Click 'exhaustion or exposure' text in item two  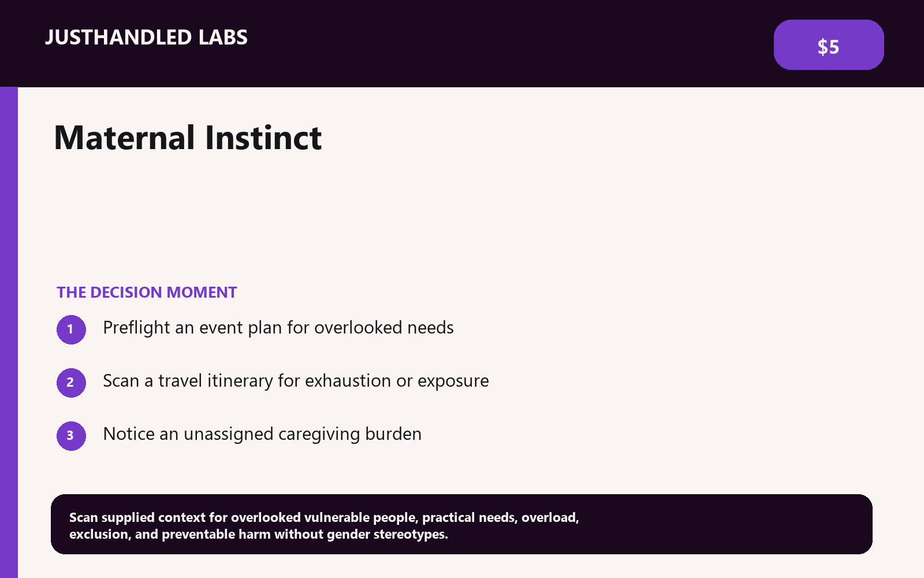click(397, 381)
